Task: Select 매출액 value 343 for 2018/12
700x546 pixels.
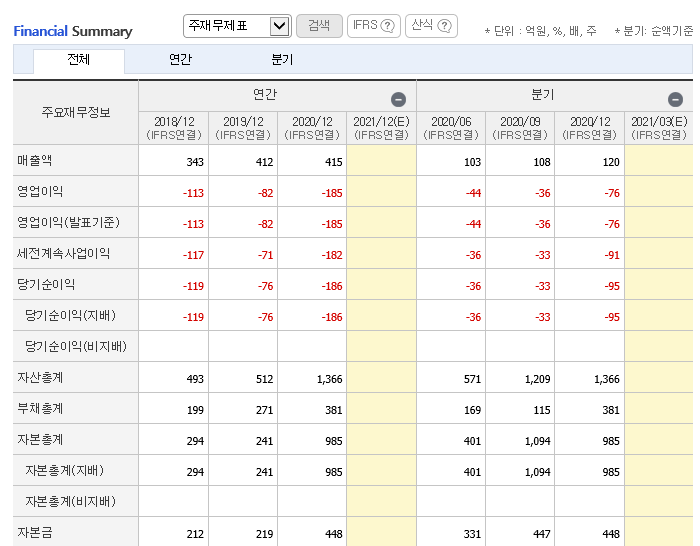Action: [x=195, y=162]
